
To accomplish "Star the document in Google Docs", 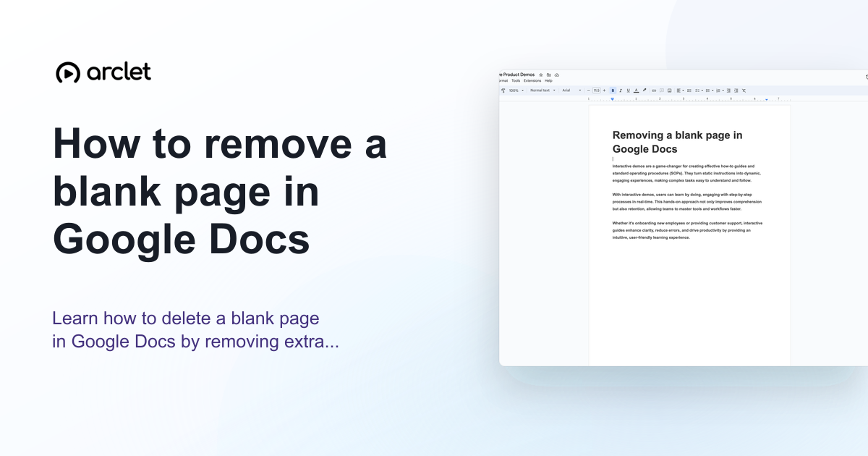I will pos(541,75).
